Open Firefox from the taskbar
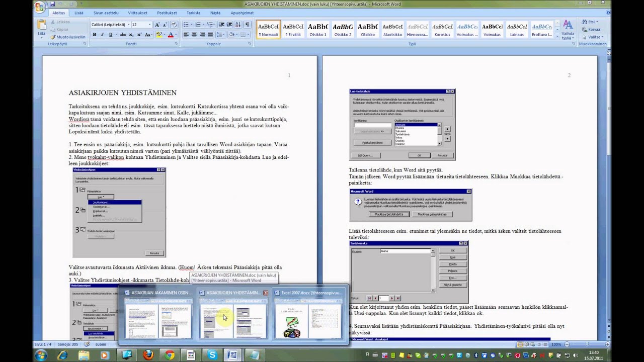The image size is (644, 362). (x=148, y=355)
